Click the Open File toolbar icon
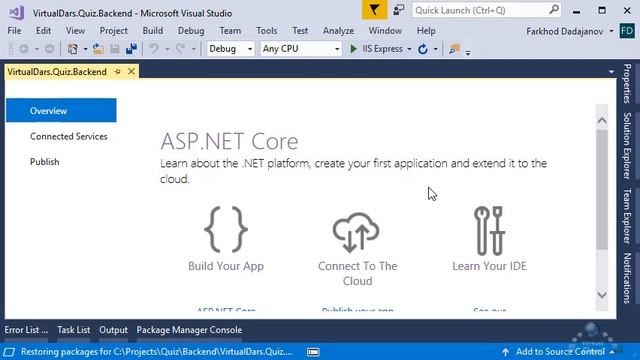Screen dimensions: 640x360 point(98,49)
